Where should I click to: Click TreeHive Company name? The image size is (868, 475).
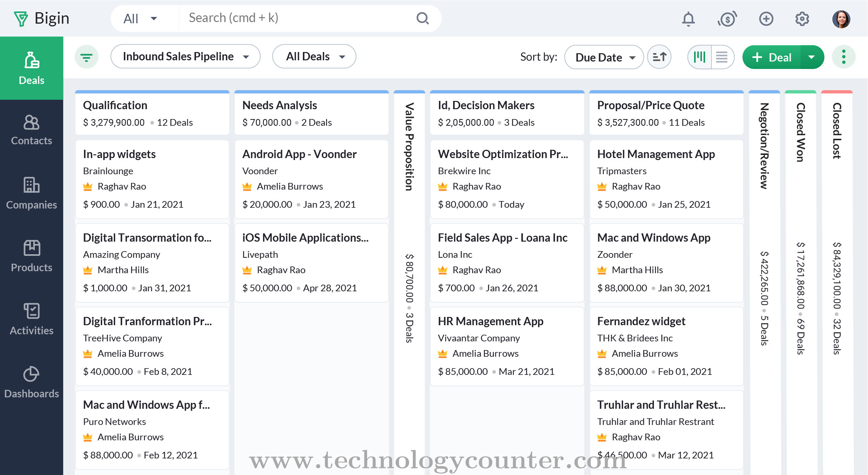click(x=122, y=338)
